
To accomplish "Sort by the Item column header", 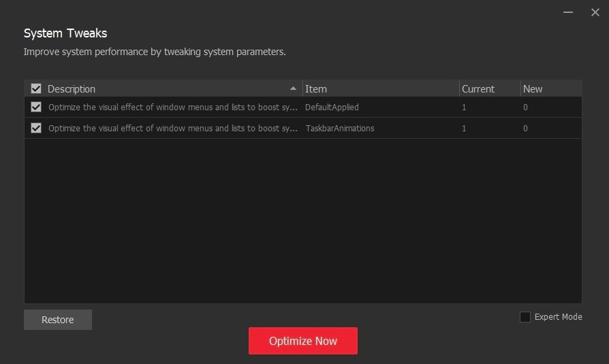I will coord(316,89).
